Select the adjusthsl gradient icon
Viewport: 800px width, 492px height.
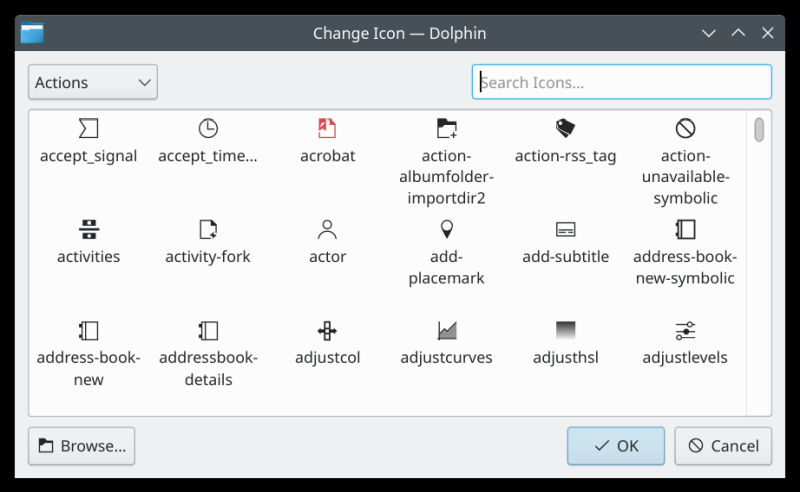[x=565, y=330]
